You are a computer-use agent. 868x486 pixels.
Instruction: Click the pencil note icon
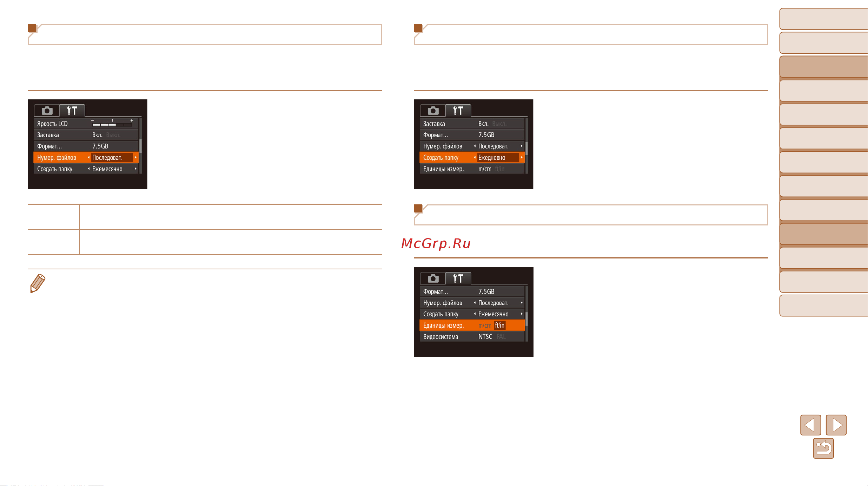38,283
